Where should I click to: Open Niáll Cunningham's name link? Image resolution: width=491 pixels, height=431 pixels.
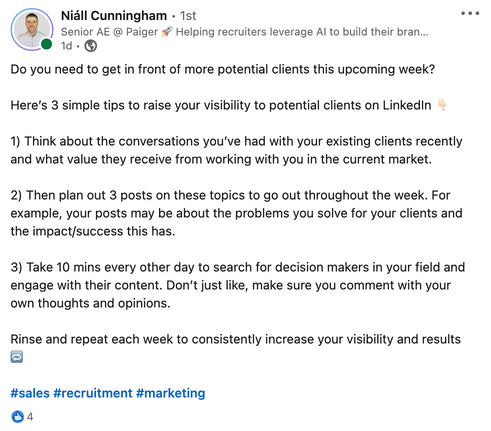[x=114, y=16]
